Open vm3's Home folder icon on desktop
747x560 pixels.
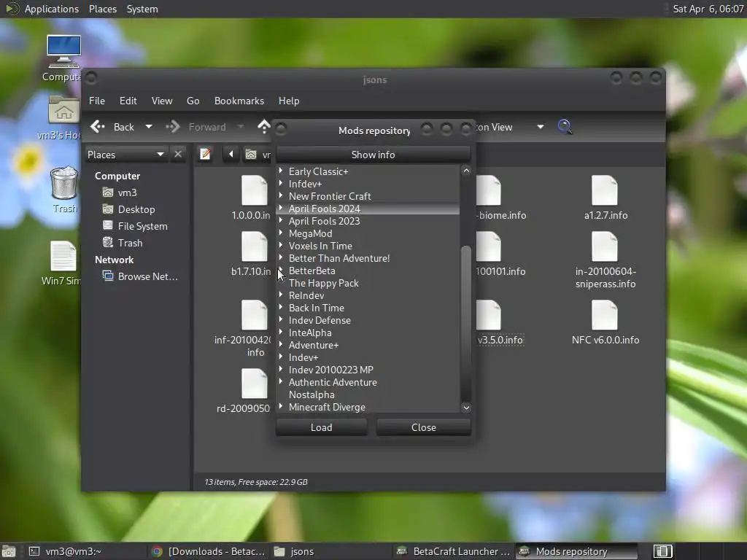[64, 110]
